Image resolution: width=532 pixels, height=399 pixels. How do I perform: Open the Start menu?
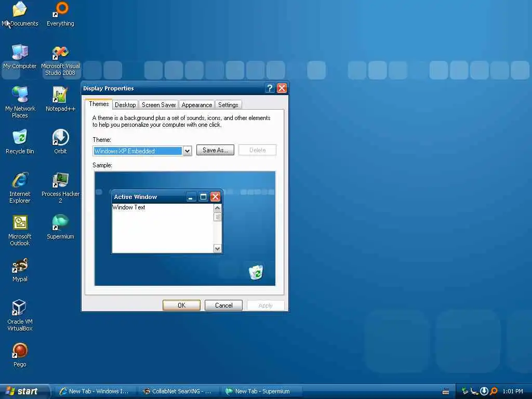(24, 391)
